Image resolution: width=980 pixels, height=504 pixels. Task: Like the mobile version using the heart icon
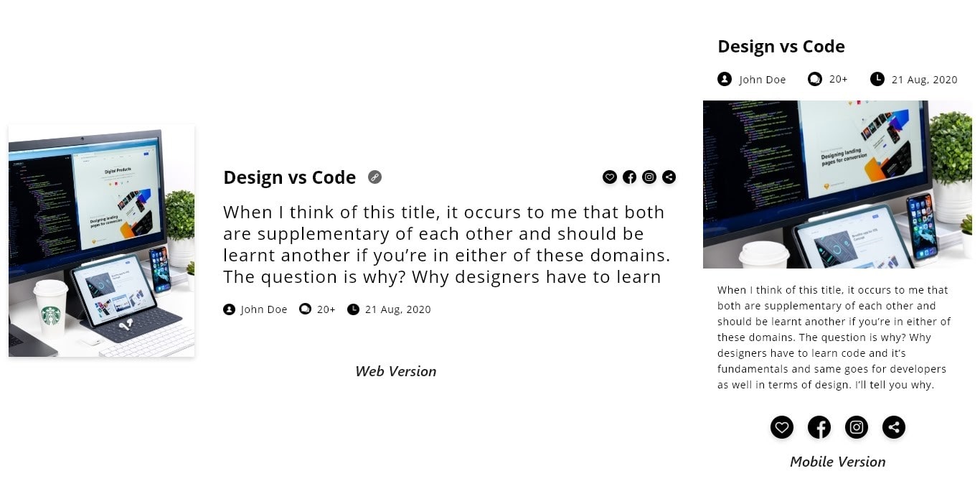pyautogui.click(x=782, y=427)
